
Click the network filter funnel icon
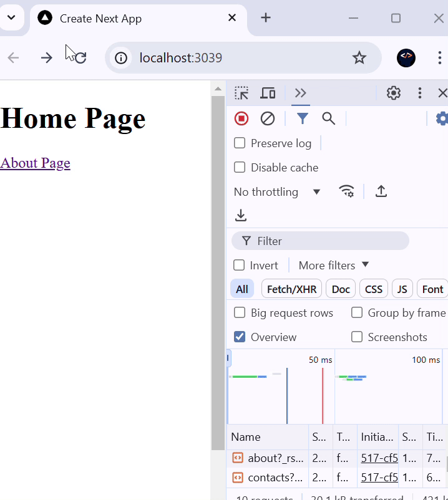click(x=303, y=118)
